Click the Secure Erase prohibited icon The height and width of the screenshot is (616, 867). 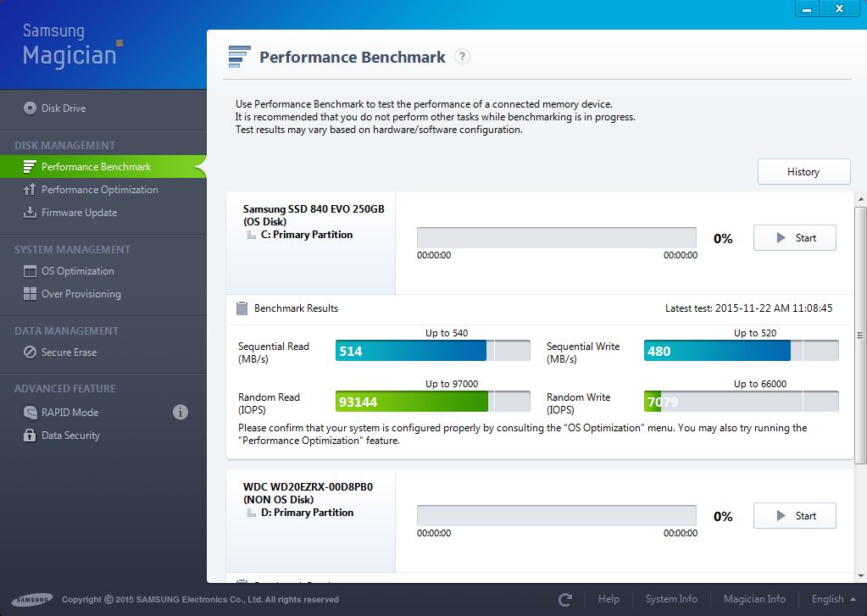(30, 352)
